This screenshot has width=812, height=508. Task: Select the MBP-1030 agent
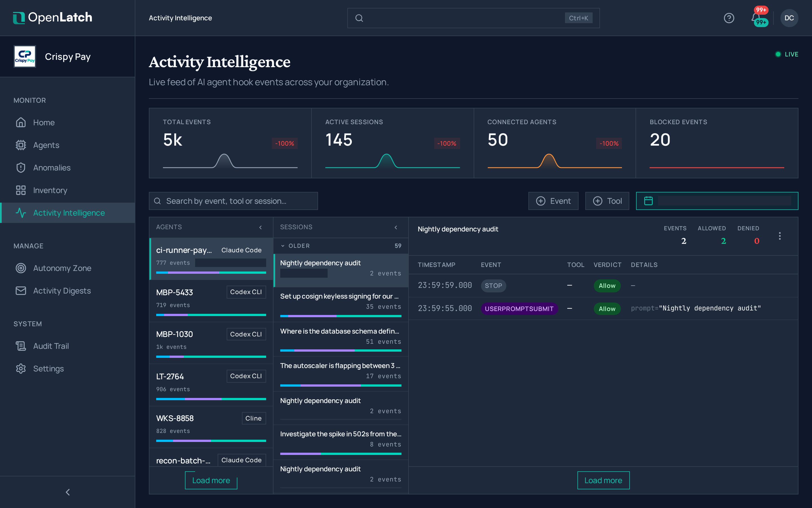tap(211, 343)
